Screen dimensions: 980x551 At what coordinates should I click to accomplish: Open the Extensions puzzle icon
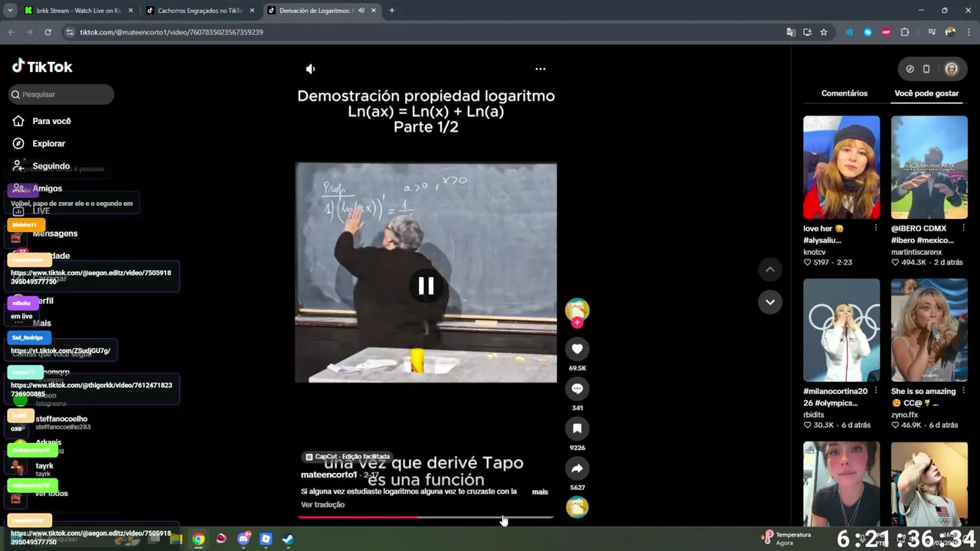905,32
